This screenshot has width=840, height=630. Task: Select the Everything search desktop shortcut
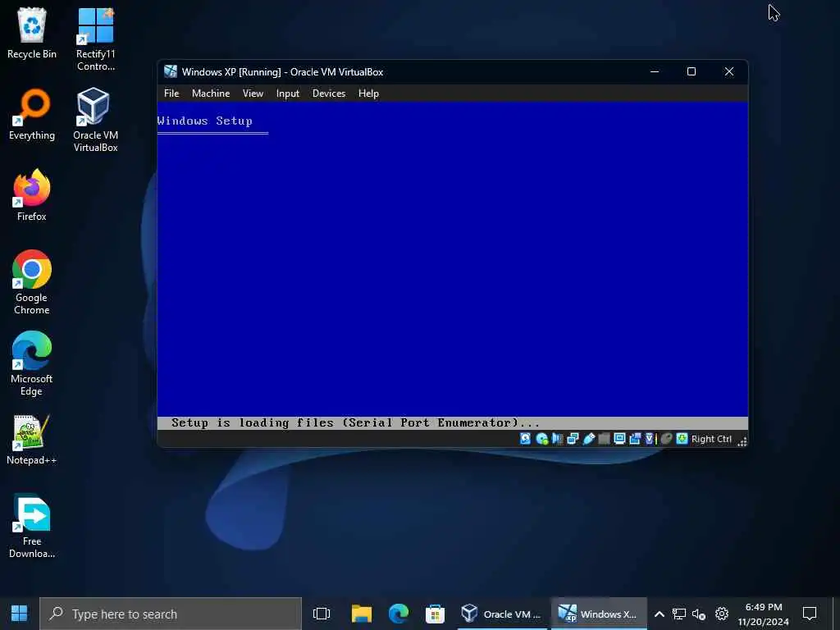pos(32,115)
